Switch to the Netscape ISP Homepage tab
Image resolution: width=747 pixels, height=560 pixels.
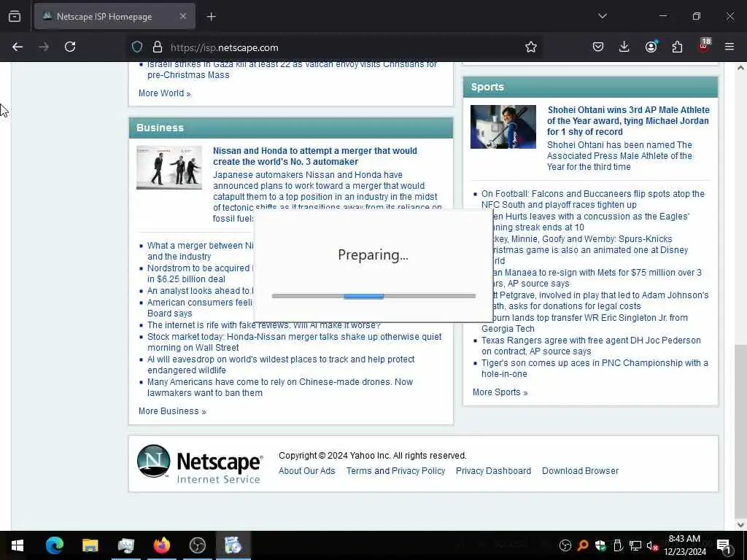point(115,16)
